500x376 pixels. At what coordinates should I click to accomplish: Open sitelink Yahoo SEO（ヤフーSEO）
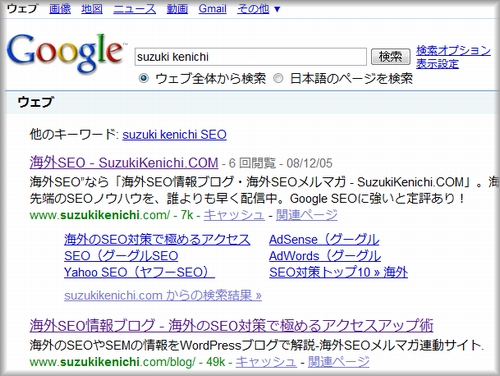139,272
